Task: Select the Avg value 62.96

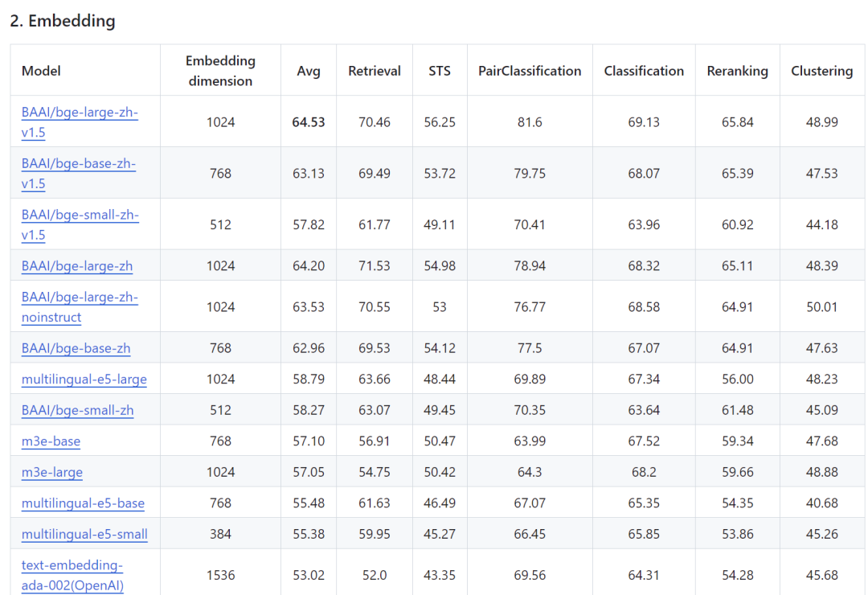Action: pyautogui.click(x=309, y=348)
